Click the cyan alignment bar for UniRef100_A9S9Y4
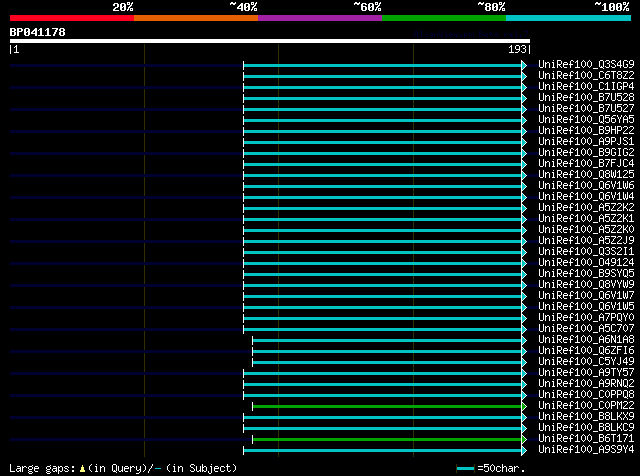 pos(382,451)
